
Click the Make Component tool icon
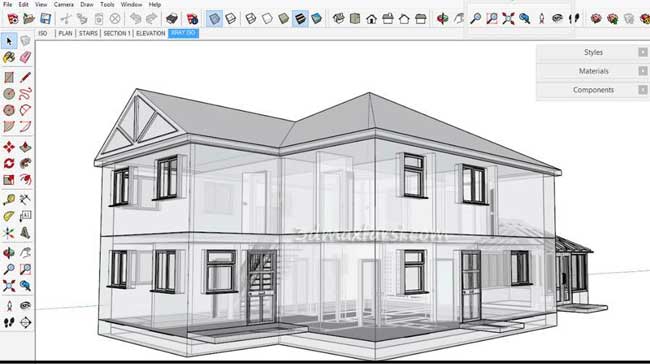(25, 41)
